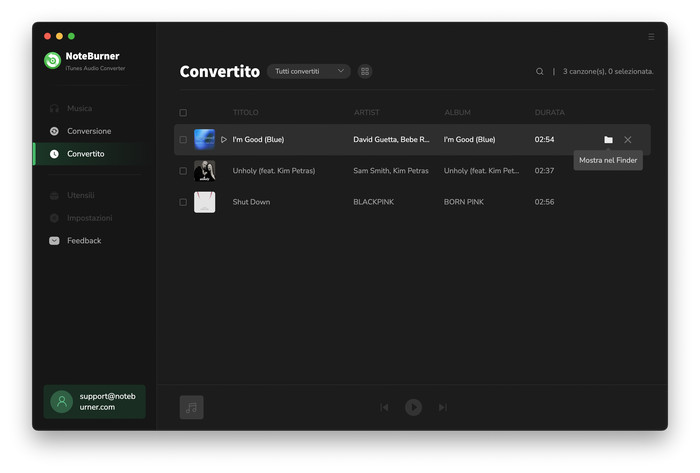Open the Feedback section
Viewport: 700px width, 473px height.
(75, 241)
